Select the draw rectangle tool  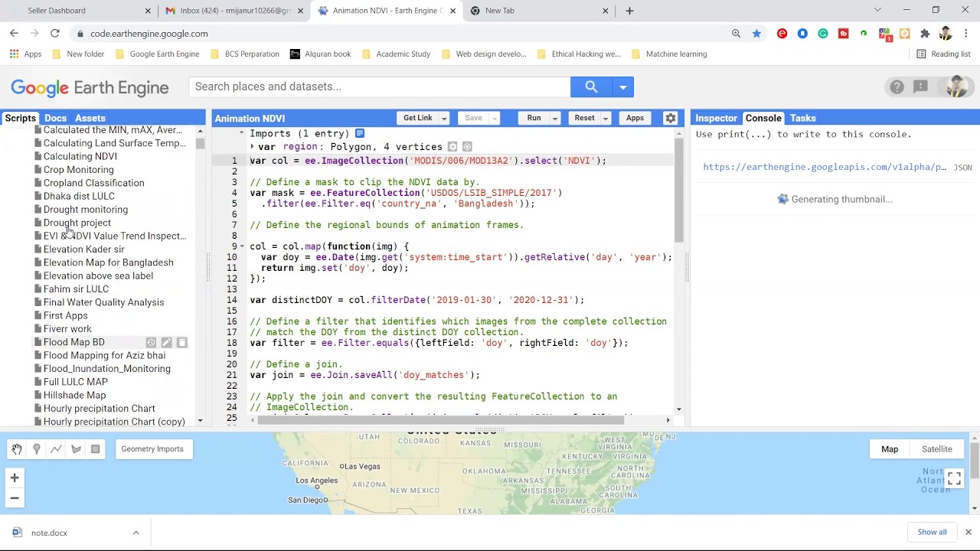pyautogui.click(x=95, y=449)
